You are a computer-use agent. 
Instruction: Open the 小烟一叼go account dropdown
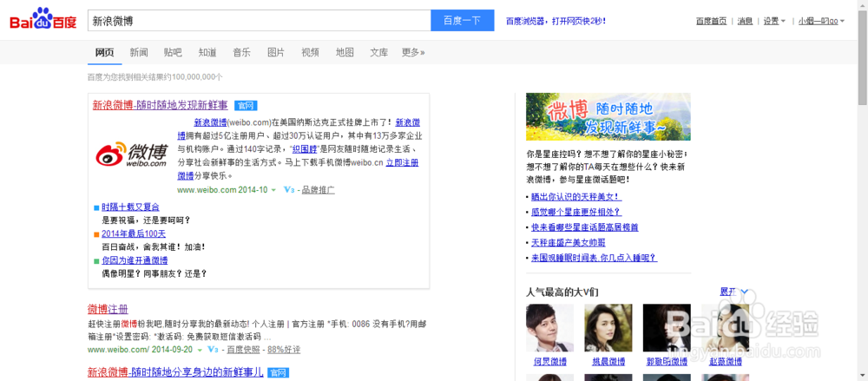pyautogui.click(x=821, y=21)
